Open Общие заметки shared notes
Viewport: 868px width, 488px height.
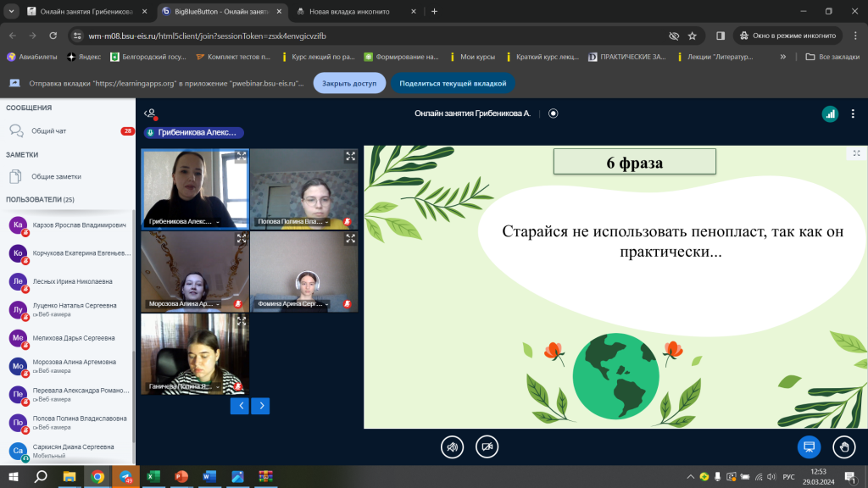(x=68, y=176)
